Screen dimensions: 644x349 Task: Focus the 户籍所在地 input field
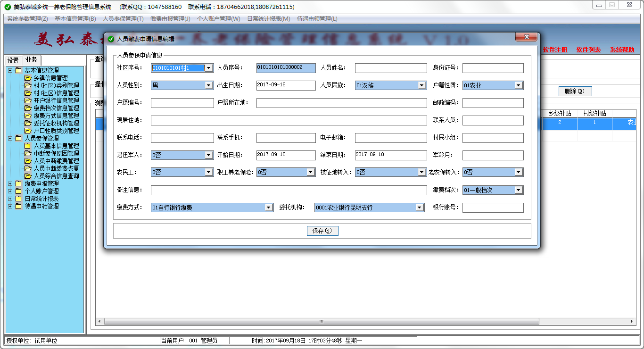342,103
